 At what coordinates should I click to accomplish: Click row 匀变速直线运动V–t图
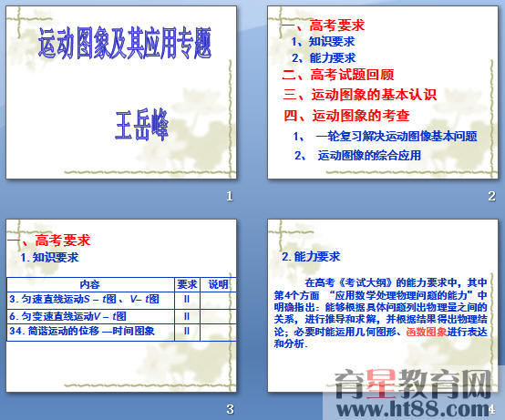tap(121, 316)
